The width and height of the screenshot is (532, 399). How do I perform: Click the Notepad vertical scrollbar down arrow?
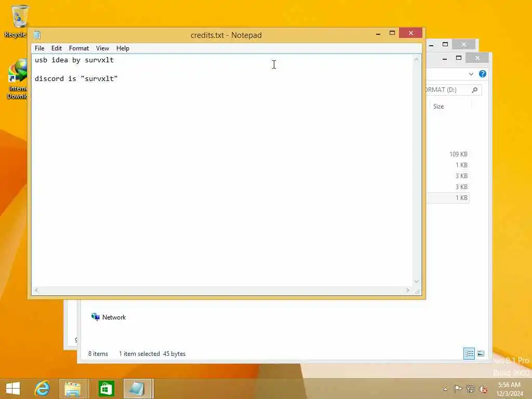tap(416, 281)
